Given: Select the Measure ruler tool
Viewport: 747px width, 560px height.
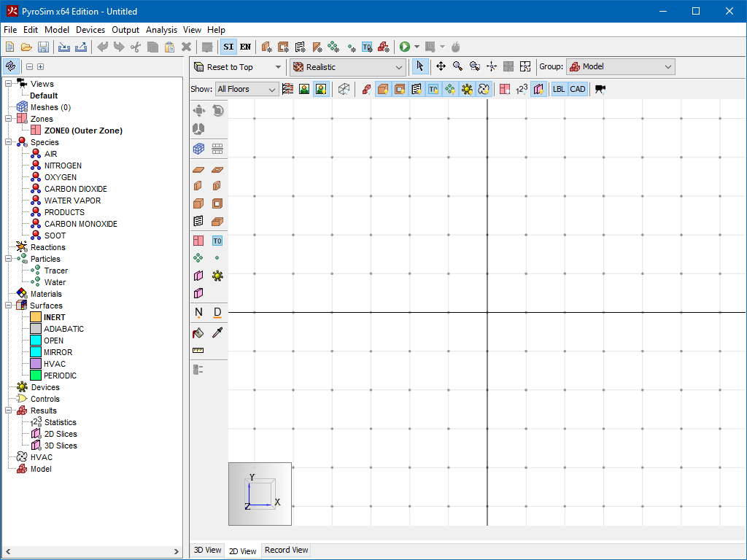Looking at the screenshot, I should (x=198, y=351).
